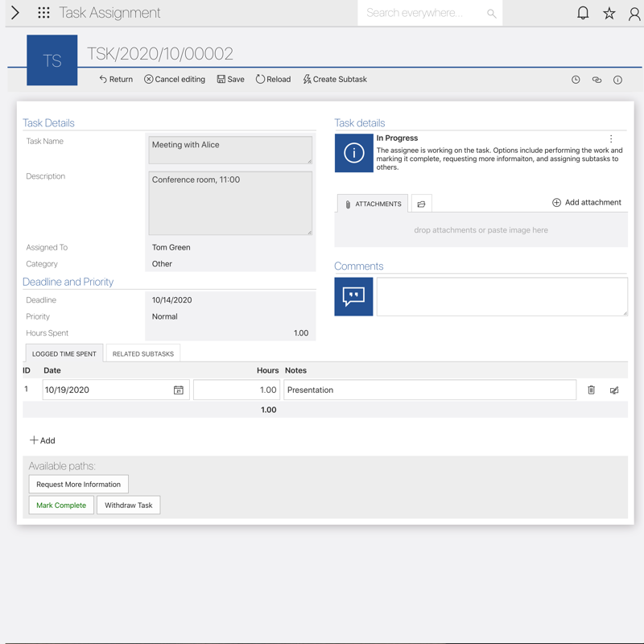Open the user profile icon
Screen dimensions: 644x644
coord(634,13)
